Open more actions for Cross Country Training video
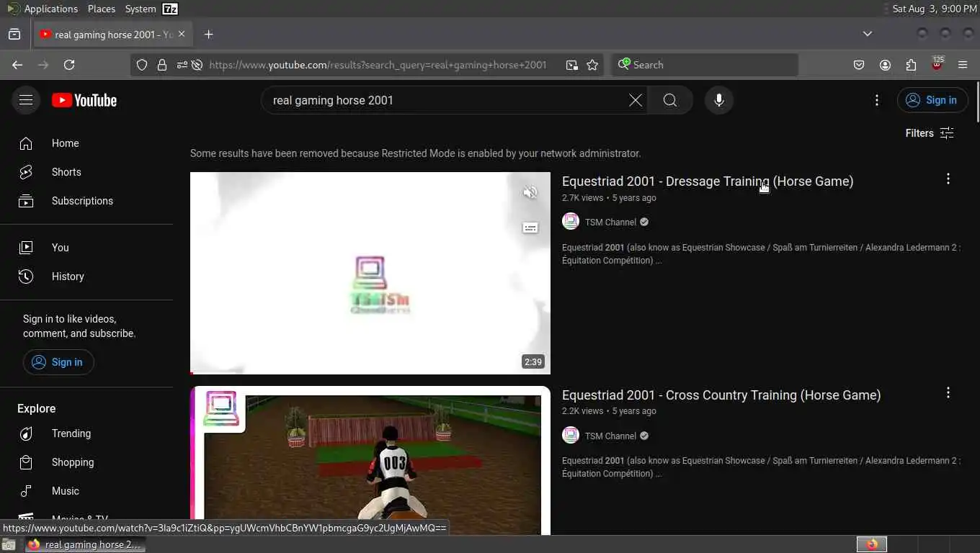Image resolution: width=980 pixels, height=553 pixels. coord(948,392)
